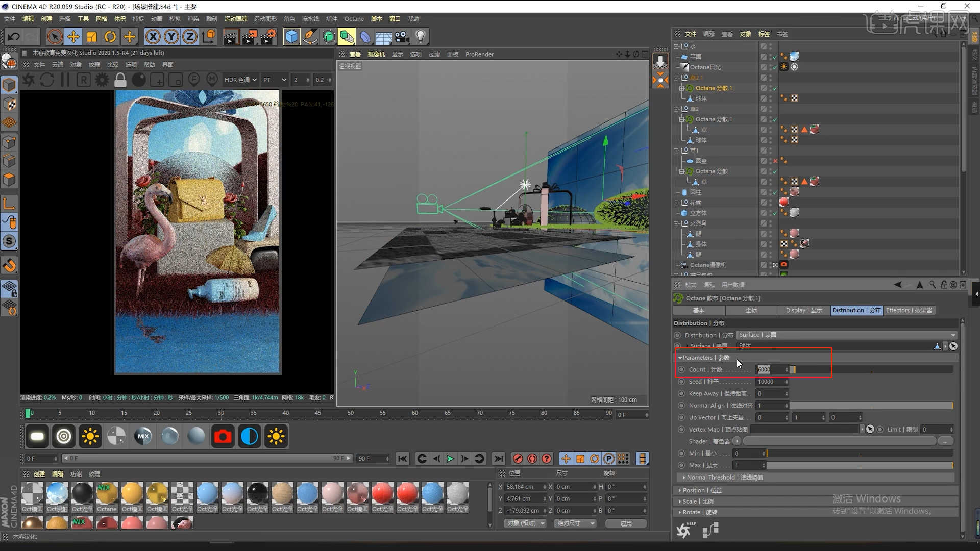
Task: Jump to the animation end frame
Action: 499,459
